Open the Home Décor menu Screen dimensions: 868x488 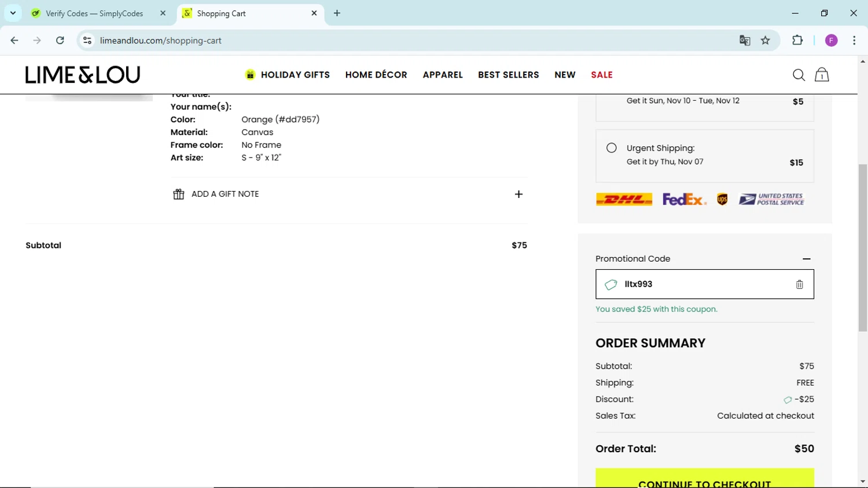tap(376, 75)
